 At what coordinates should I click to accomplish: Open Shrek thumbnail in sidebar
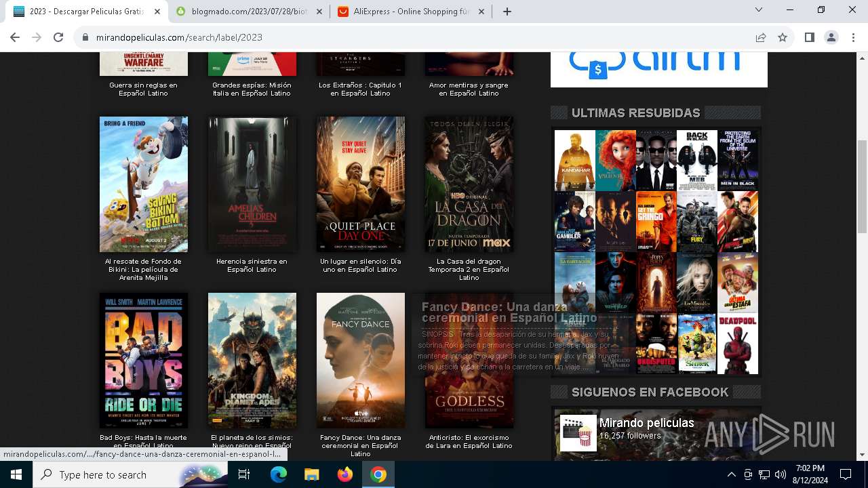697,344
